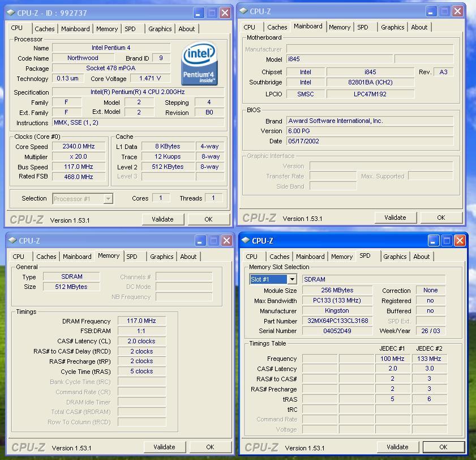Minimize the SPD CPU-Z window
This screenshot has width=476, height=460.
(x=434, y=241)
